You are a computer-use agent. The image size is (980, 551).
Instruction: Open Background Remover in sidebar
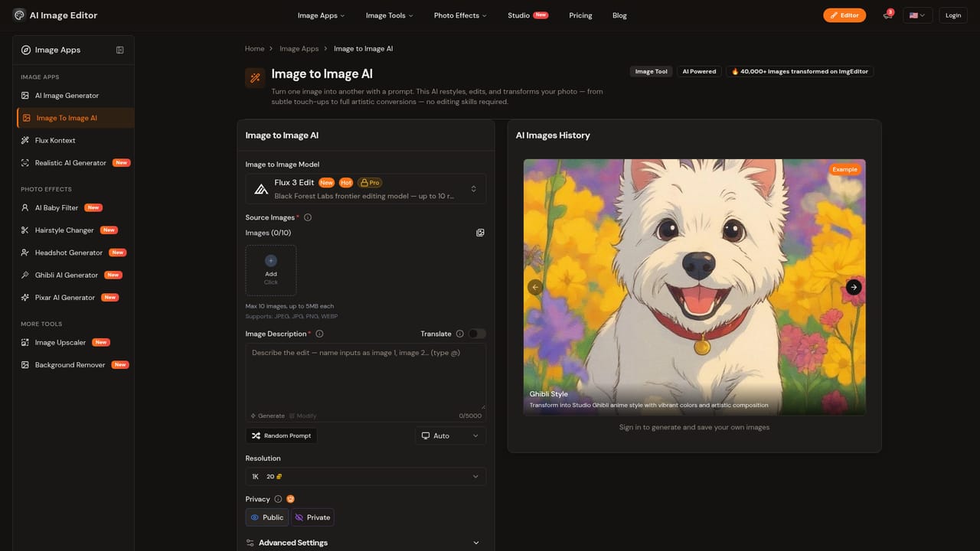[x=75, y=365]
